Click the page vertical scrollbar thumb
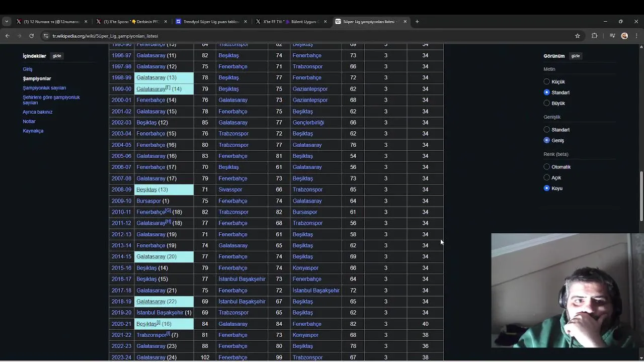 641,196
